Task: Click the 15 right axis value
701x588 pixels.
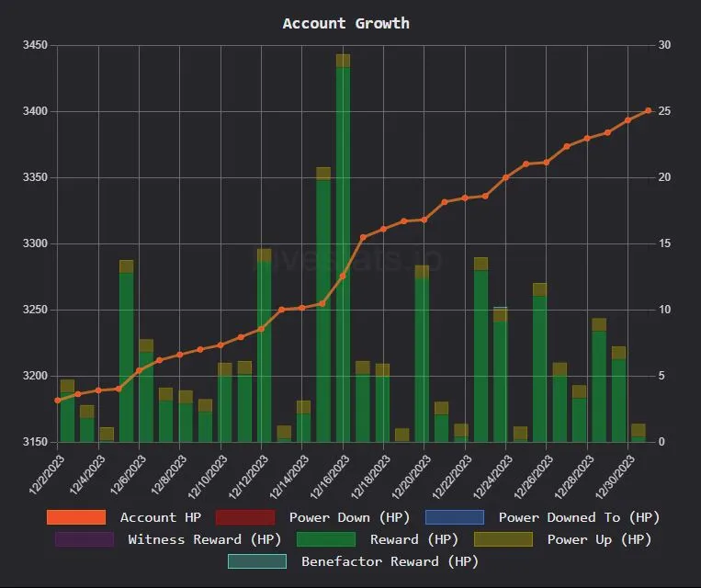Action: pos(664,243)
